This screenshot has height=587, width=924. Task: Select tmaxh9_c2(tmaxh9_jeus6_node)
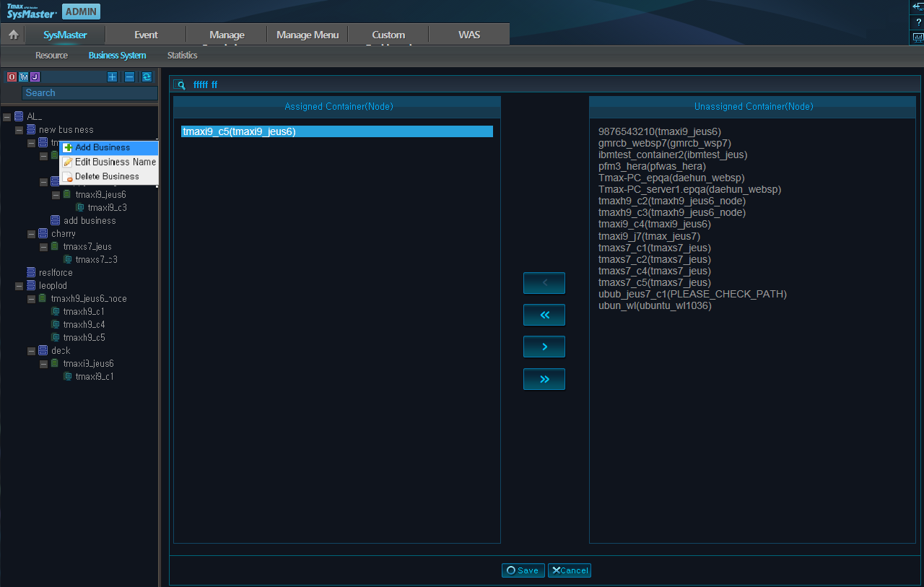click(x=672, y=201)
